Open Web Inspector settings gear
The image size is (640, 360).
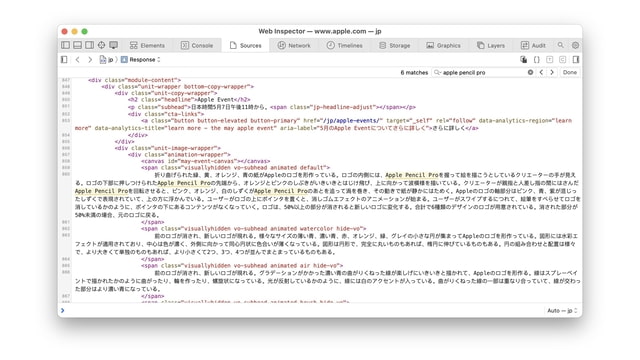point(575,45)
